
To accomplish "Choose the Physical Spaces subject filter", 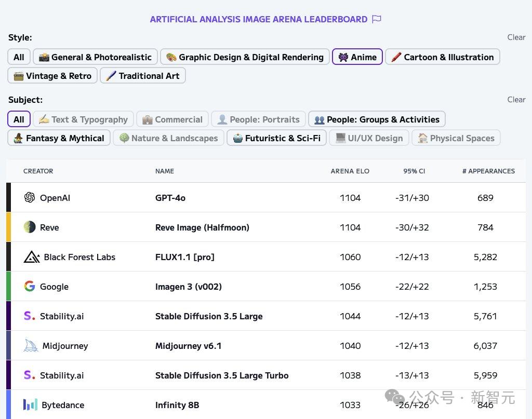I will (x=456, y=138).
